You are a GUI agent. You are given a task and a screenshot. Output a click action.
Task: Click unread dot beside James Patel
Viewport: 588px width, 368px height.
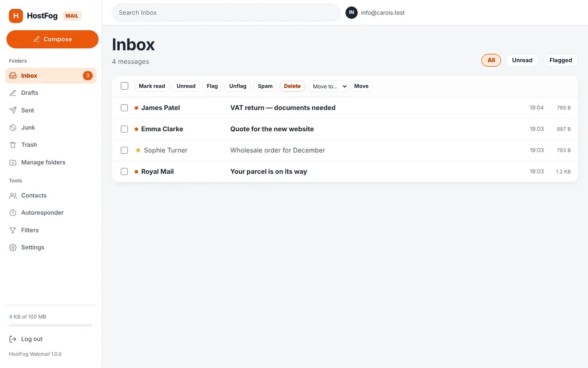tap(137, 108)
